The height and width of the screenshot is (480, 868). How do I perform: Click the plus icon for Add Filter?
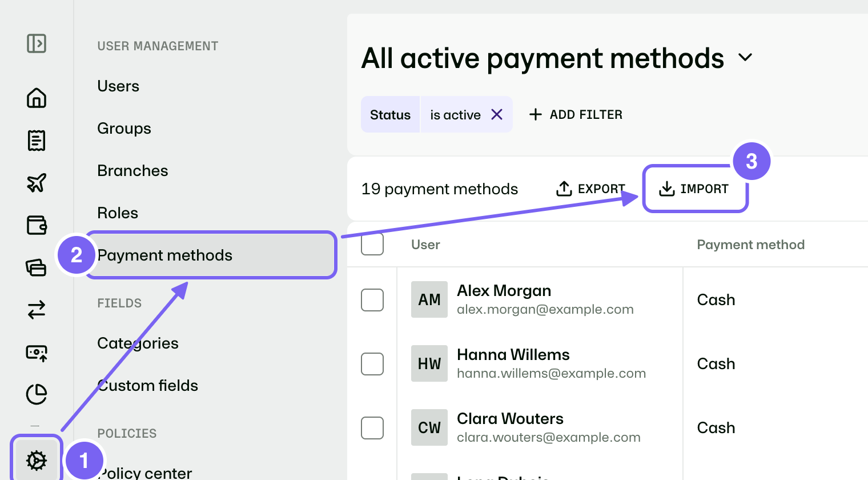[535, 114]
